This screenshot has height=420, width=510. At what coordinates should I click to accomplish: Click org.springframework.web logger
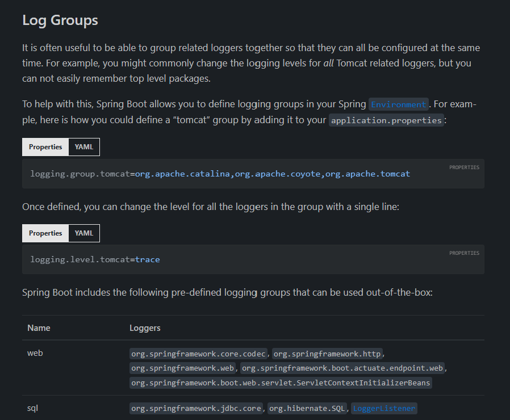[182, 368]
